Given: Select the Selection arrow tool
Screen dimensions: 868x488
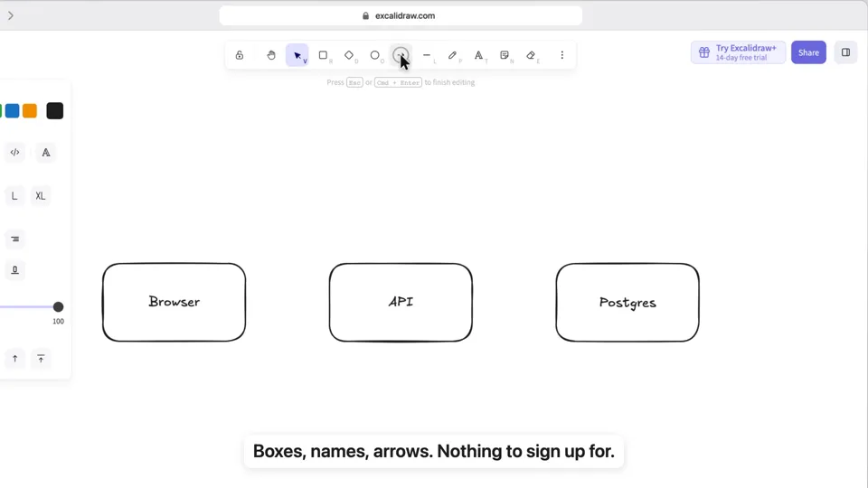Looking at the screenshot, I should (x=297, y=55).
